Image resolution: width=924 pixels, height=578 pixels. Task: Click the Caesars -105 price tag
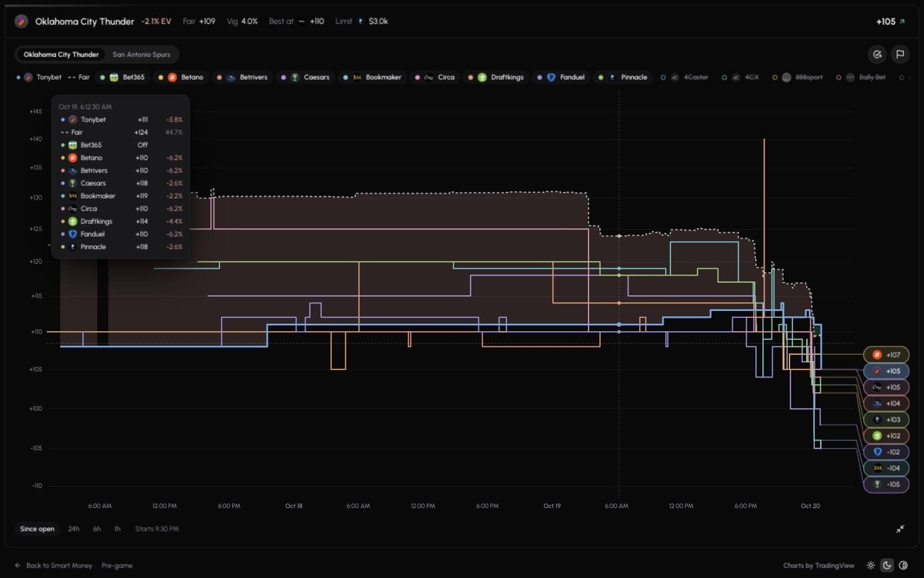(886, 484)
